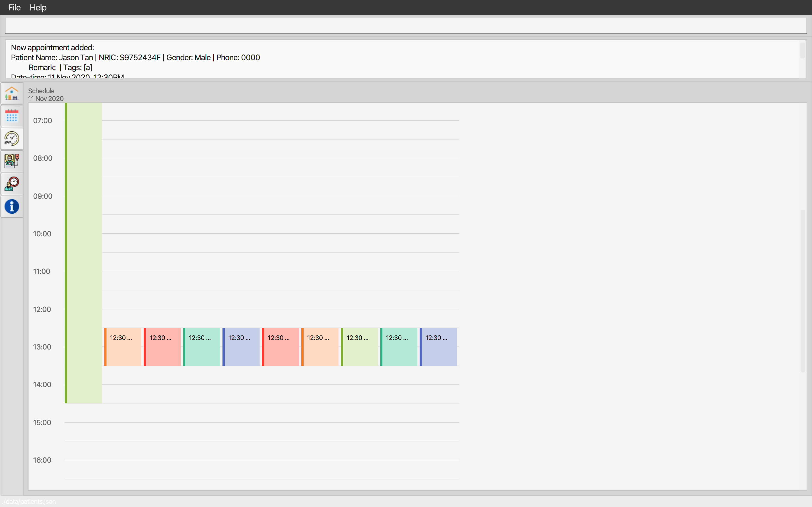This screenshot has width=812, height=507.
Task: Select the 24-hour clock schedule icon
Action: 12,139
